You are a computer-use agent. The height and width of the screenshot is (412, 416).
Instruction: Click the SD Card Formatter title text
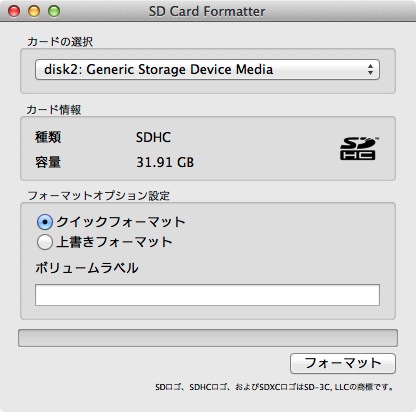[207, 11]
